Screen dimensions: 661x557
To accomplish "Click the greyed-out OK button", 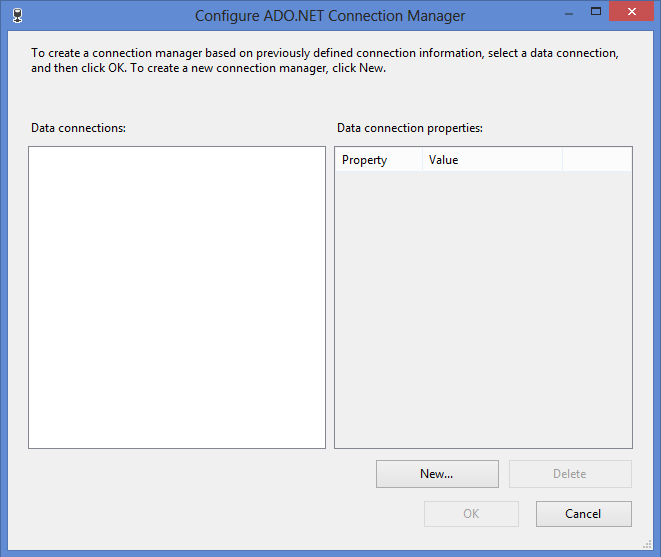I will coord(471,514).
